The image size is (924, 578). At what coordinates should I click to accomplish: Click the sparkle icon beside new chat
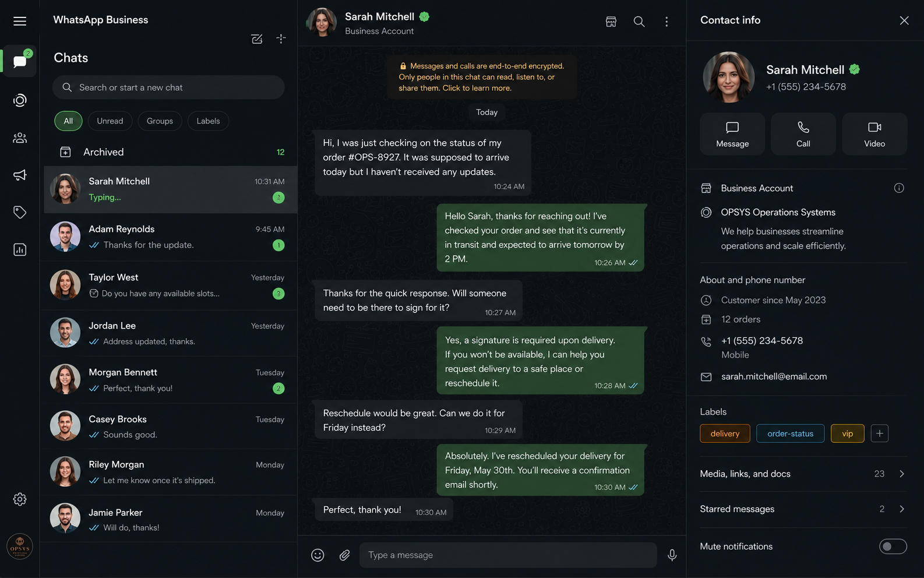pyautogui.click(x=281, y=38)
